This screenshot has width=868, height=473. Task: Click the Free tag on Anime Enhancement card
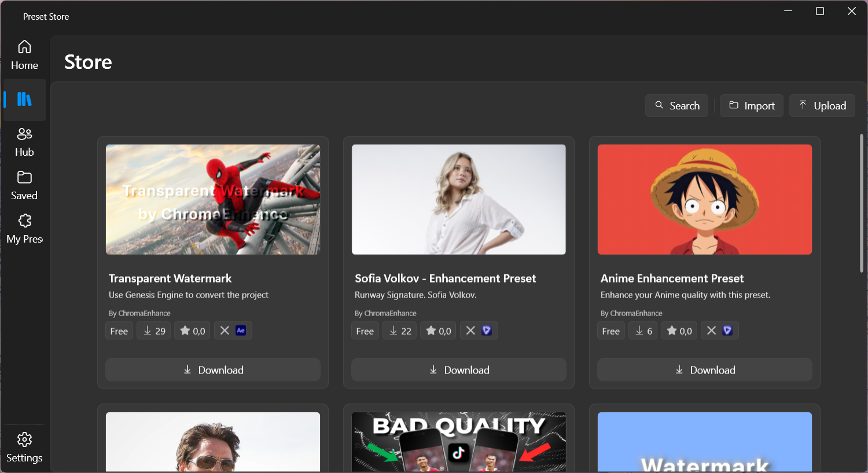[x=611, y=331]
